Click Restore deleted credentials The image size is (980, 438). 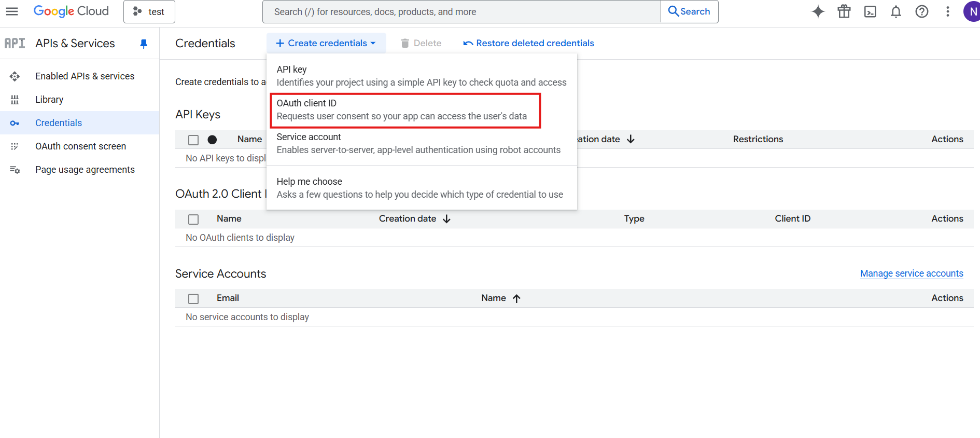[528, 43]
